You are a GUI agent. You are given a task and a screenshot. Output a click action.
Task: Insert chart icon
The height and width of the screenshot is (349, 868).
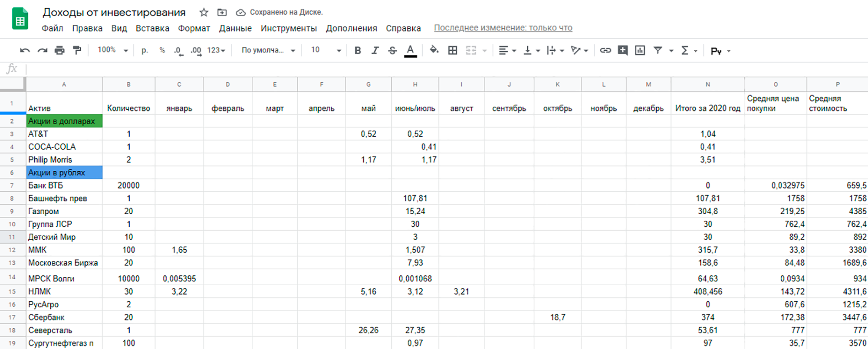pyautogui.click(x=640, y=50)
